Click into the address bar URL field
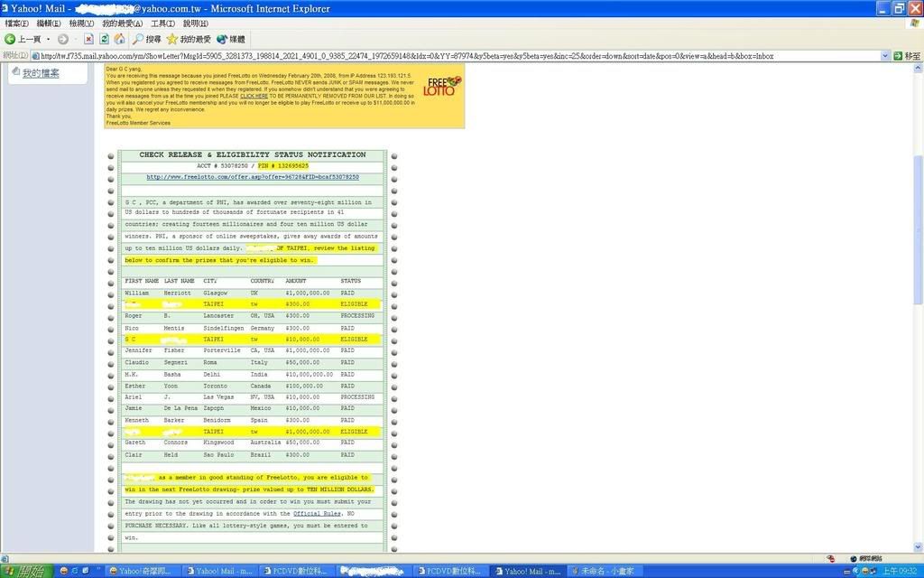Viewport: 924px width, 578px height. click(459, 56)
